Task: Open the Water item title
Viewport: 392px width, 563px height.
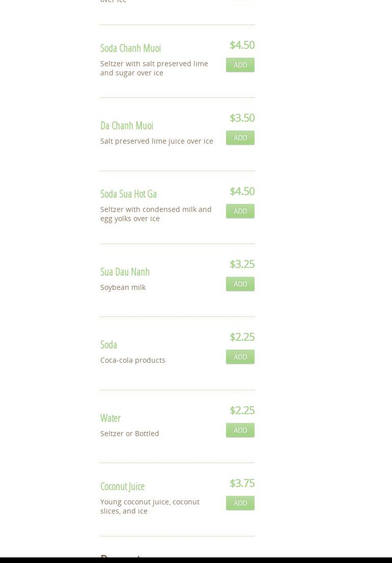Action: coord(110,418)
